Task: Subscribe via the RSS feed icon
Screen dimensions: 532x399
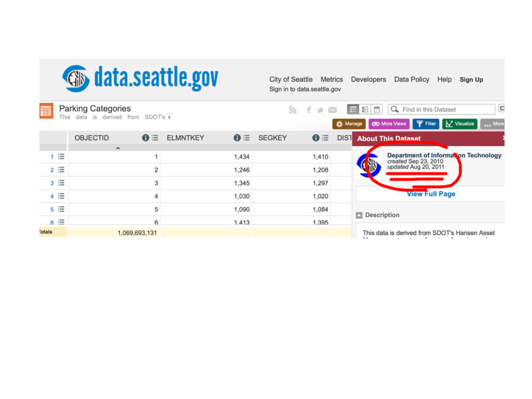Action: (x=292, y=110)
